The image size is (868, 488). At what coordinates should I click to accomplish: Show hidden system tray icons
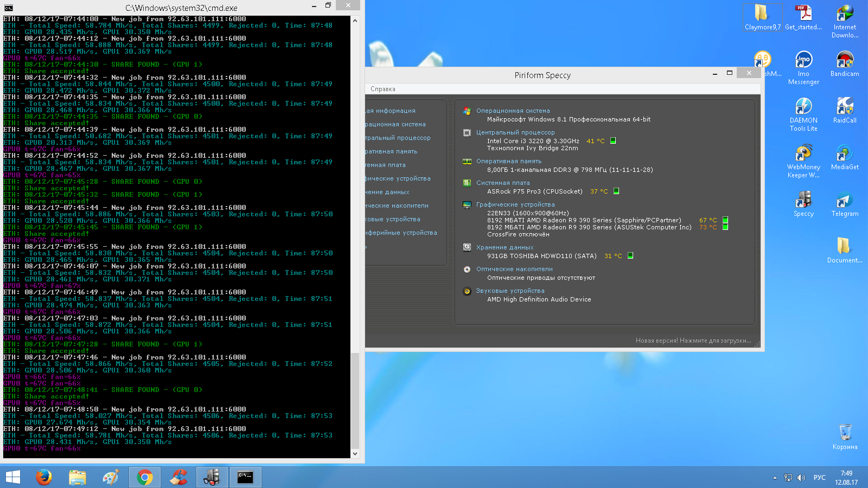[x=775, y=478]
